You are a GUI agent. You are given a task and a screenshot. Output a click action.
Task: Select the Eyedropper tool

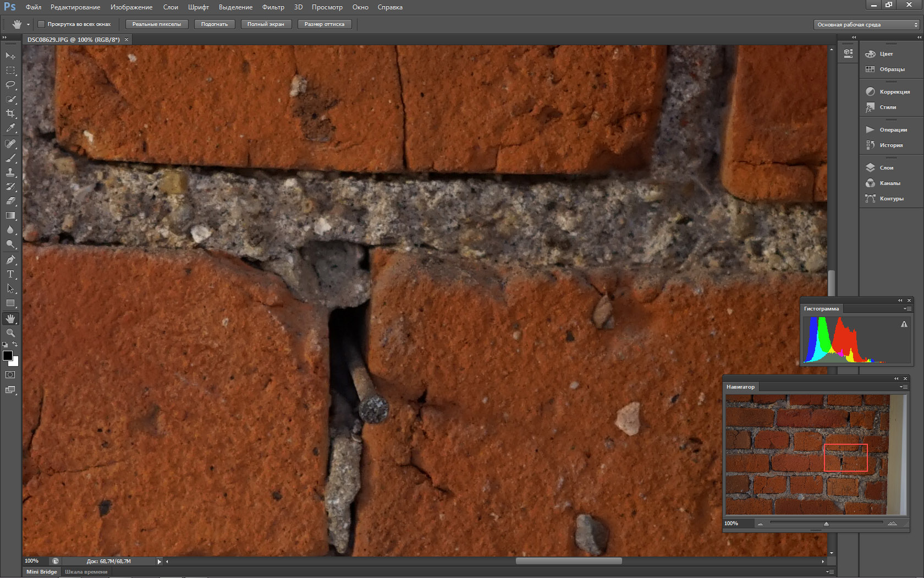[x=10, y=128]
